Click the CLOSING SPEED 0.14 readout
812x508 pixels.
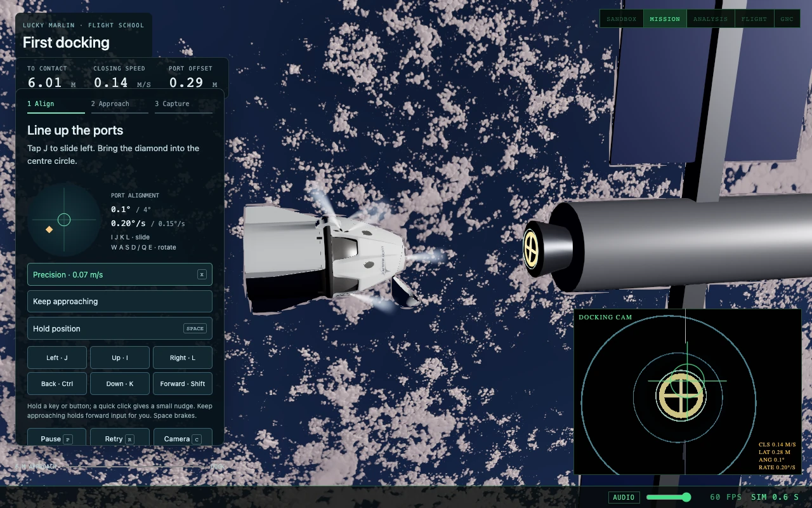coord(122,77)
